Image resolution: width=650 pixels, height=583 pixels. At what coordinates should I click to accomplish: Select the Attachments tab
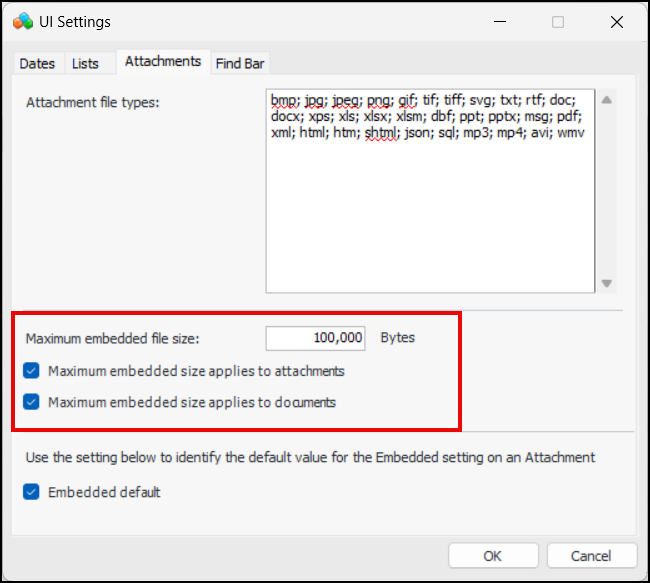tap(162, 61)
